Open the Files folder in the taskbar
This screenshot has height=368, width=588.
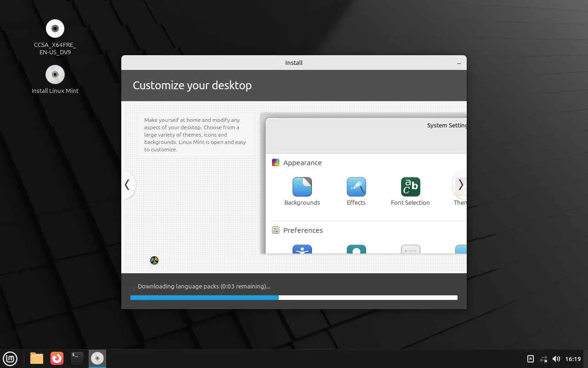point(37,358)
